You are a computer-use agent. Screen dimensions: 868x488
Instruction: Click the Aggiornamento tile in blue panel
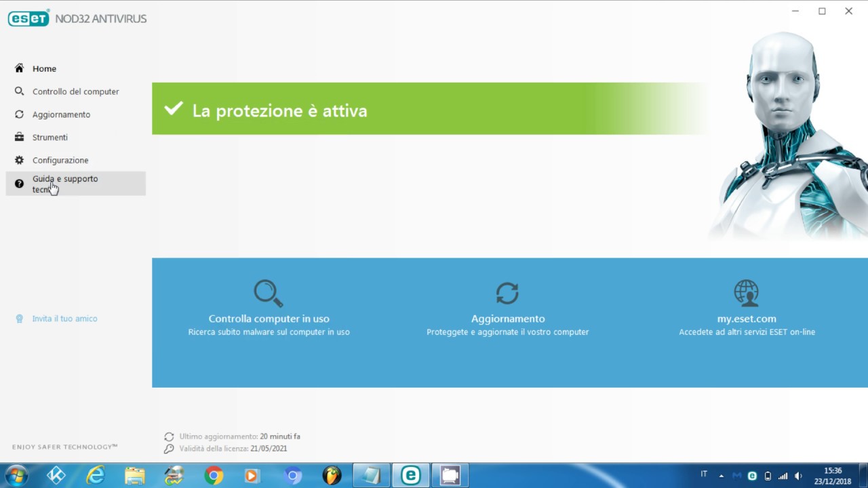tap(507, 309)
